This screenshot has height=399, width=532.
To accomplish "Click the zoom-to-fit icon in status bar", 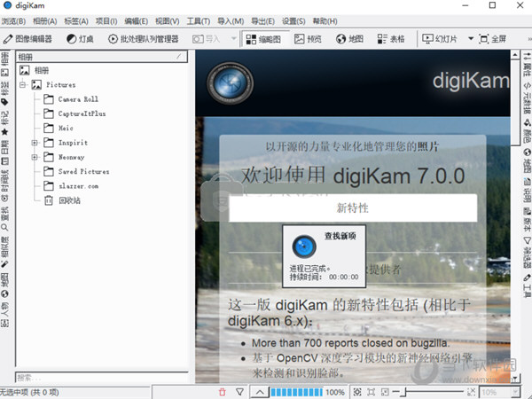I will pos(357,392).
